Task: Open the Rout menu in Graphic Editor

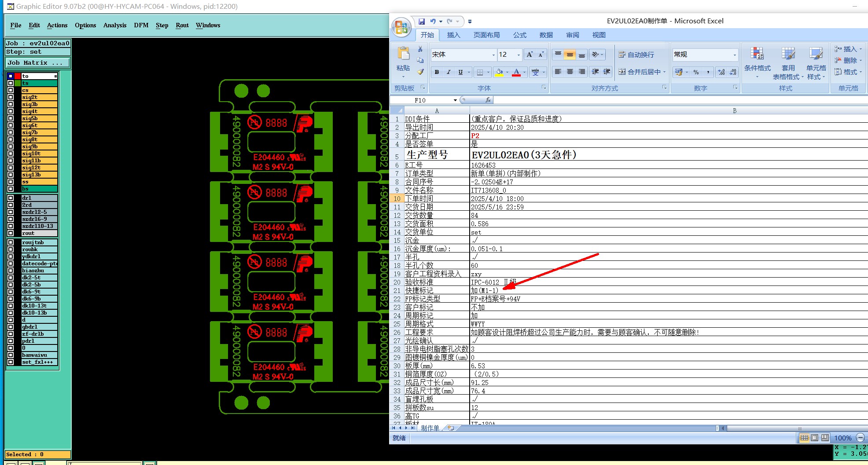Action: (x=182, y=26)
